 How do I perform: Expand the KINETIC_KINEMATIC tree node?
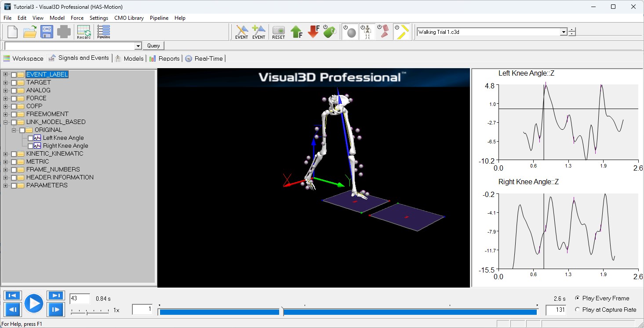(x=6, y=153)
